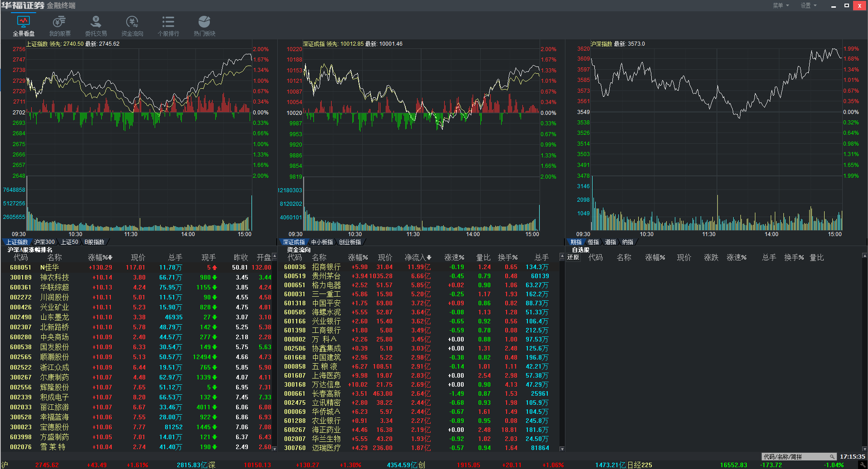Click the 涨跌 header in the watchlist table

[711, 257]
